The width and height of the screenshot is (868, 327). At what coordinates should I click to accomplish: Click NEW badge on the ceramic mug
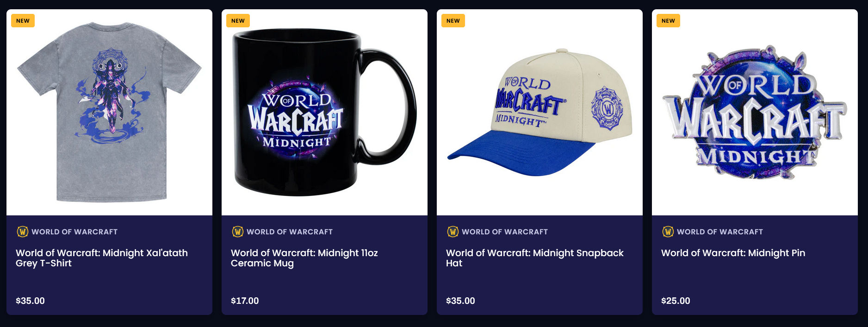tap(238, 21)
